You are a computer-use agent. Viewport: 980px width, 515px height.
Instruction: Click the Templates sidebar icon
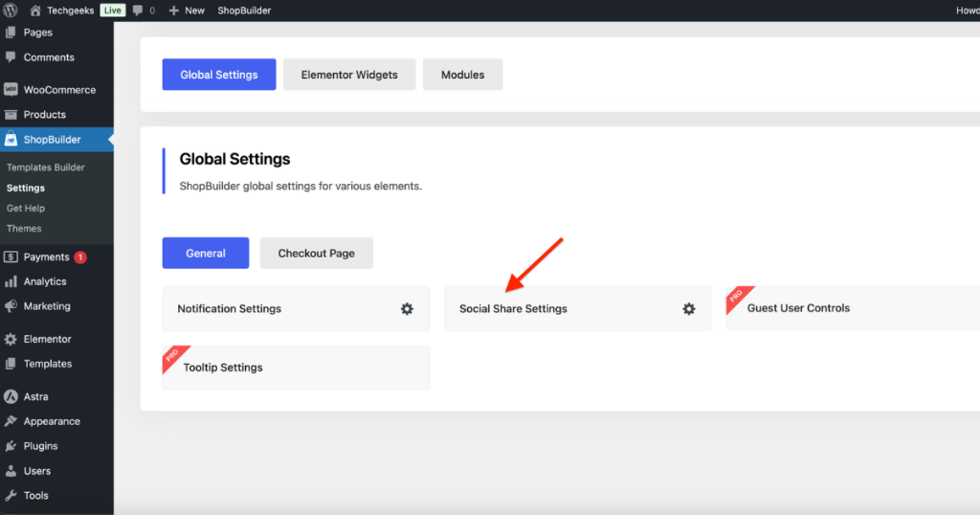tap(11, 363)
